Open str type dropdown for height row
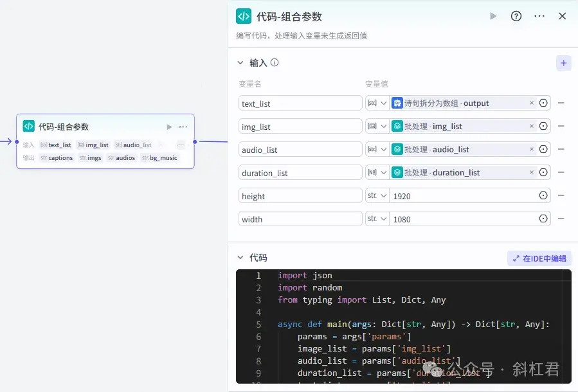This screenshot has height=392, width=578. pyautogui.click(x=377, y=195)
